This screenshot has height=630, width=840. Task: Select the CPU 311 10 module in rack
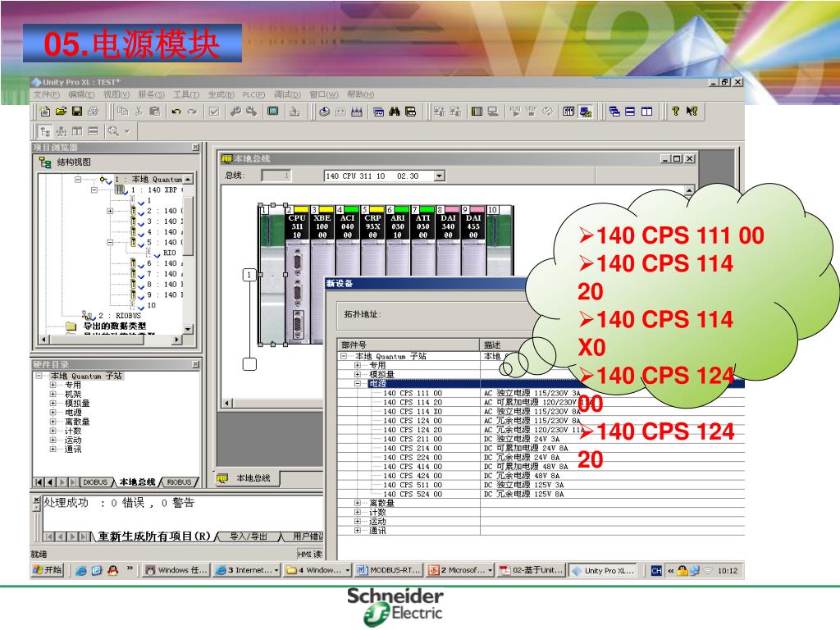coord(297,273)
